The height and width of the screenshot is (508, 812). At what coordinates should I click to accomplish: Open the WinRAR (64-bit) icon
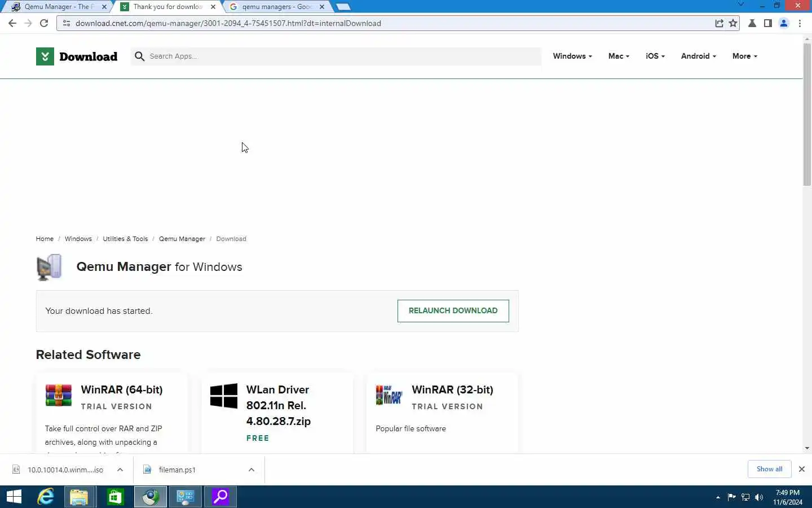[x=59, y=395]
